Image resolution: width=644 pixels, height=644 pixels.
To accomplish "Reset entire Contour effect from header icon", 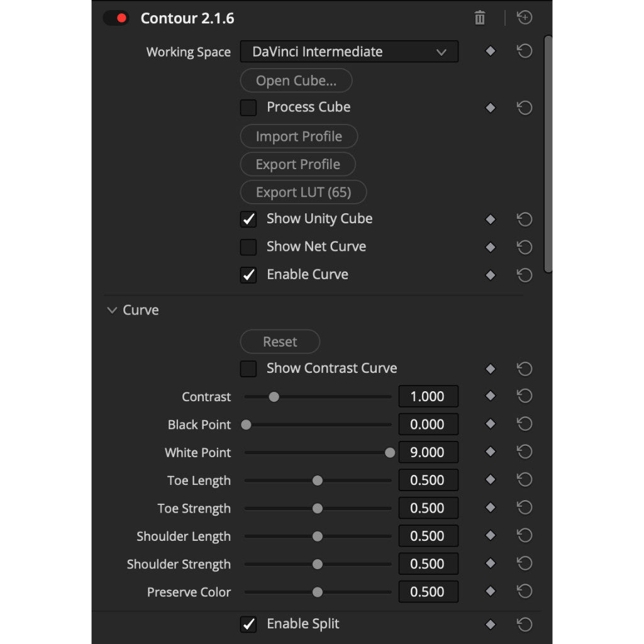I will pos(525,18).
